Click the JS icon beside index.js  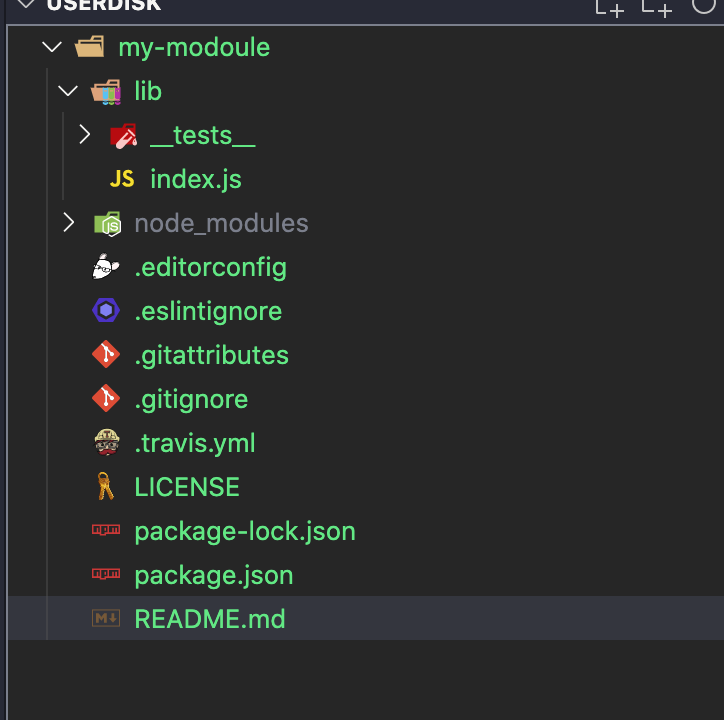[x=122, y=180]
